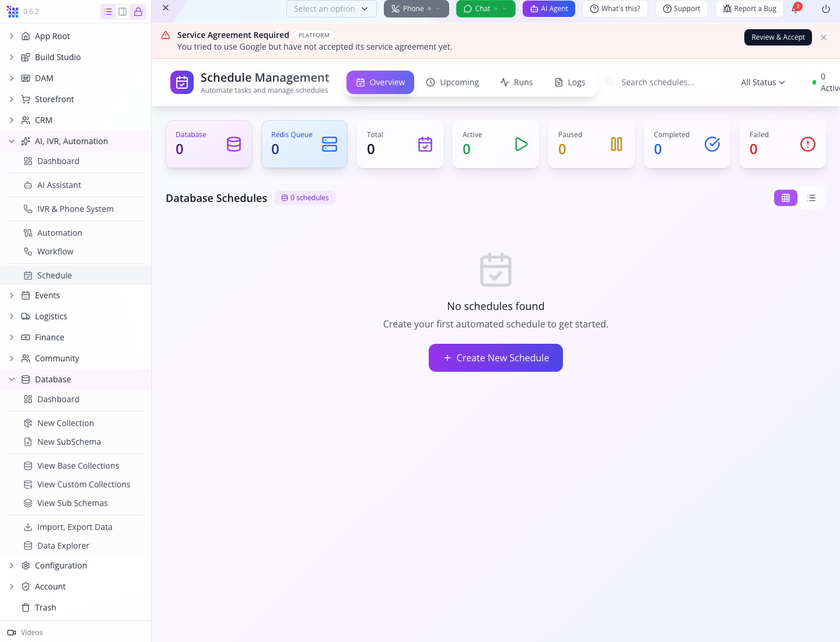The width and height of the screenshot is (840, 642).
Task: Click Review & Accept button
Action: 778,37
